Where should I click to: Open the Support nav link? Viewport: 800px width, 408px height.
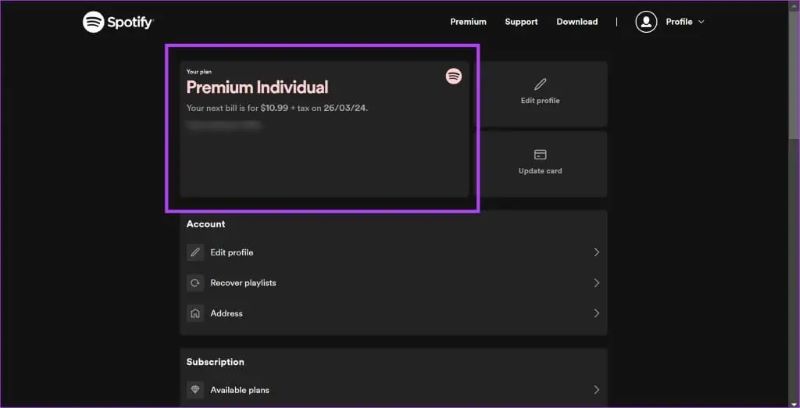click(521, 22)
